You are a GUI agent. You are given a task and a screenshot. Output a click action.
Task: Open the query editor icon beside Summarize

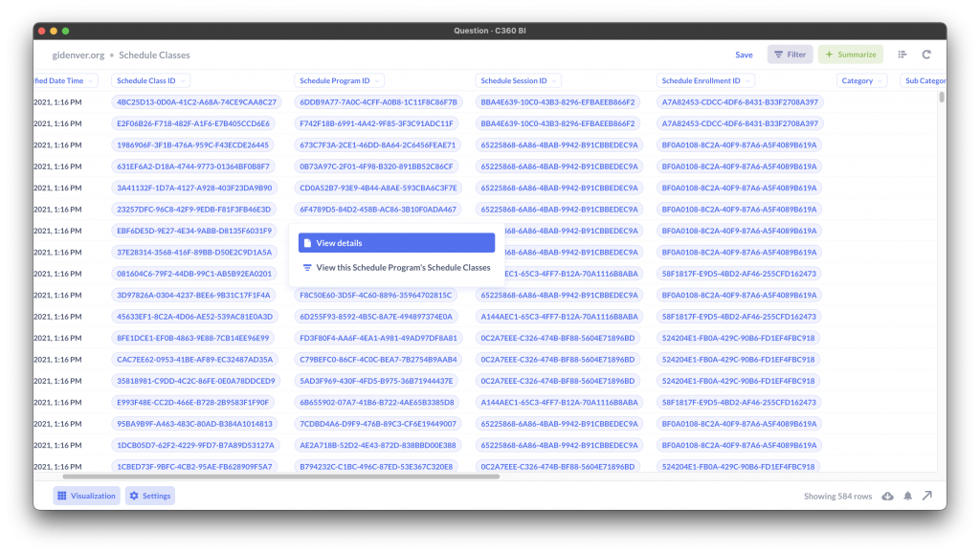(902, 55)
